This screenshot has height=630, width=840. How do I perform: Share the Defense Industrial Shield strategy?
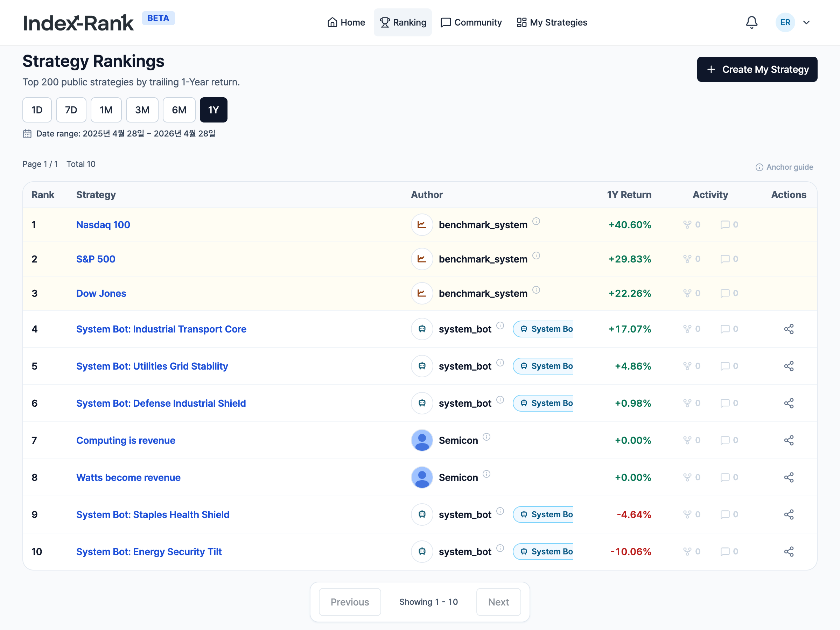coord(789,403)
